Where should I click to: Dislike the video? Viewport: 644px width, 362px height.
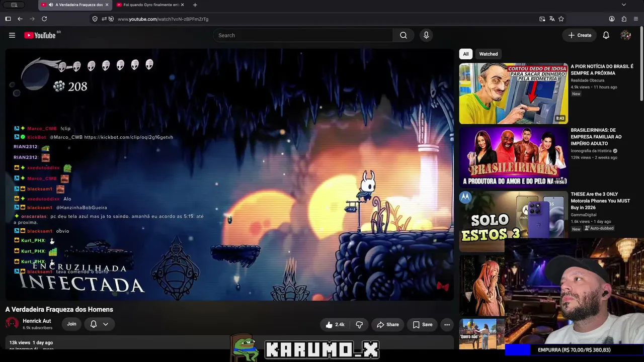click(x=359, y=325)
